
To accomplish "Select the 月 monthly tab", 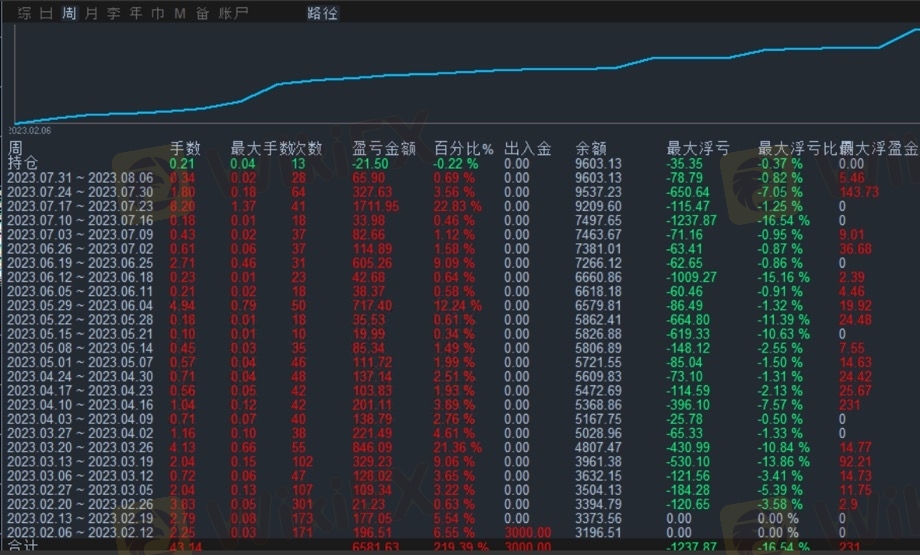I will pos(91,14).
